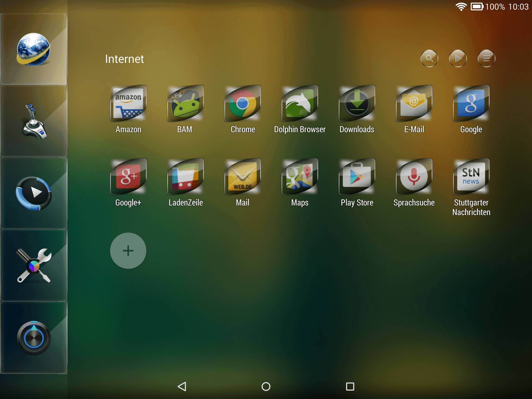The height and width of the screenshot is (399, 532).
Task: Switch to the Games joystick category
Action: [x=34, y=121]
